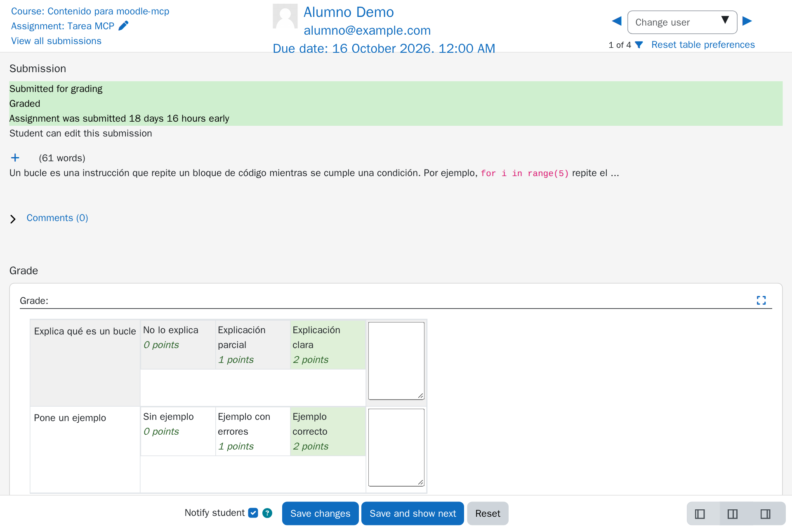Expand the Comments (0) chevron
The height and width of the screenshot is (532, 792).
pyautogui.click(x=13, y=219)
